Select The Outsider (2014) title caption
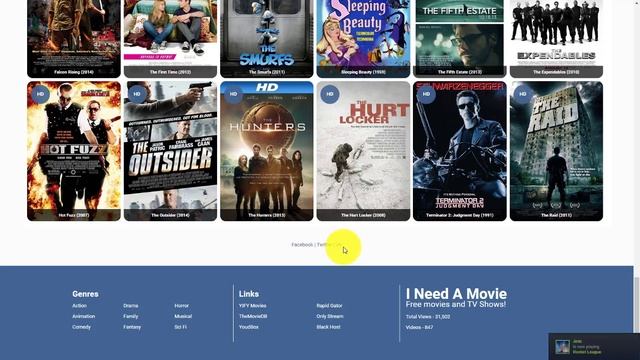 point(170,215)
